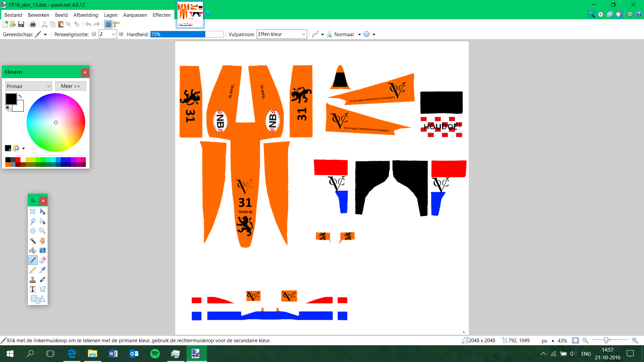Open the Vulpatroon 'Effen kleur' dropdown
Image resolution: width=644 pixels, height=362 pixels.
coord(282,34)
